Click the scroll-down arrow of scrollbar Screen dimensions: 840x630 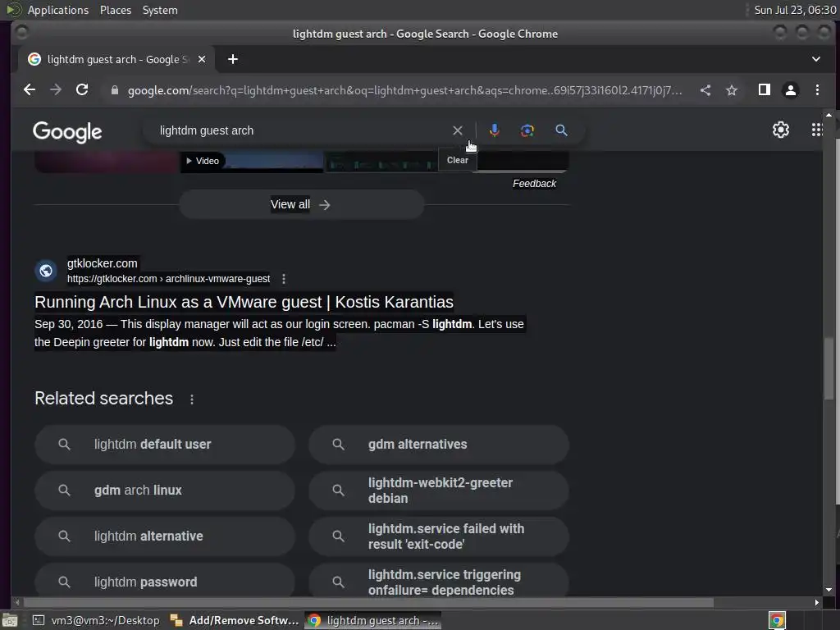(829, 590)
